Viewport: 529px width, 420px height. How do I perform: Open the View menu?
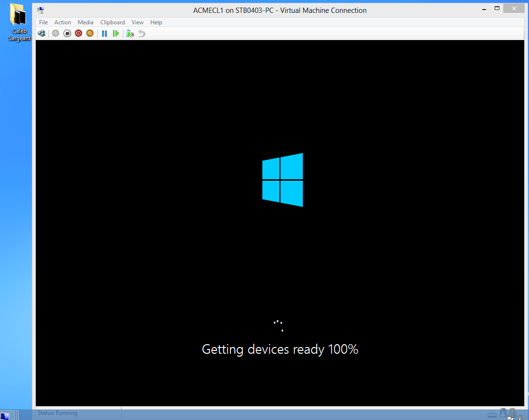click(x=137, y=22)
